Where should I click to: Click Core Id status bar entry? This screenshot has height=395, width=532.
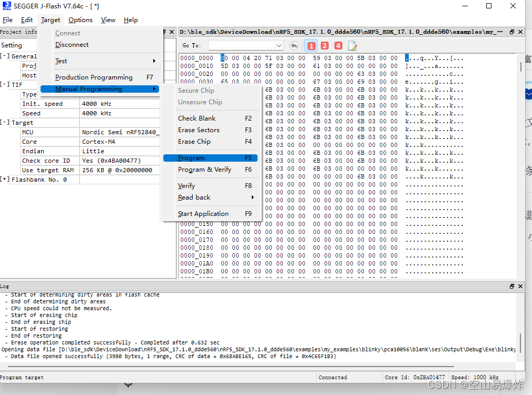point(415,377)
